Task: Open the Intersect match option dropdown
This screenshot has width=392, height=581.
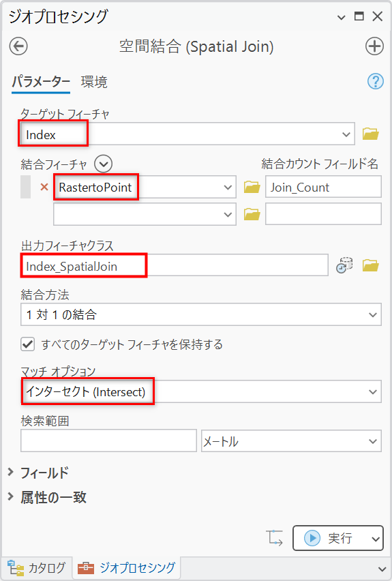Action: coord(201,391)
